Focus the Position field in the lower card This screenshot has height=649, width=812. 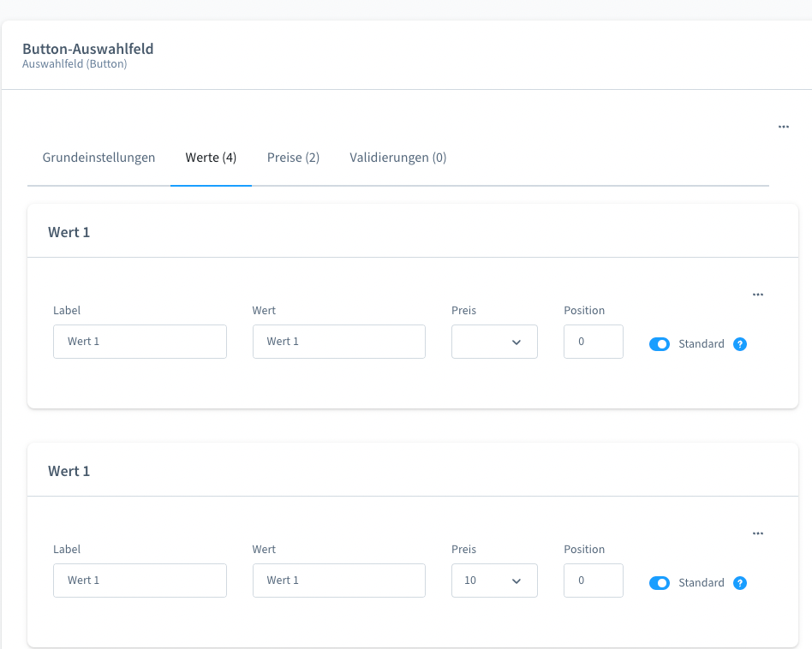pos(593,581)
